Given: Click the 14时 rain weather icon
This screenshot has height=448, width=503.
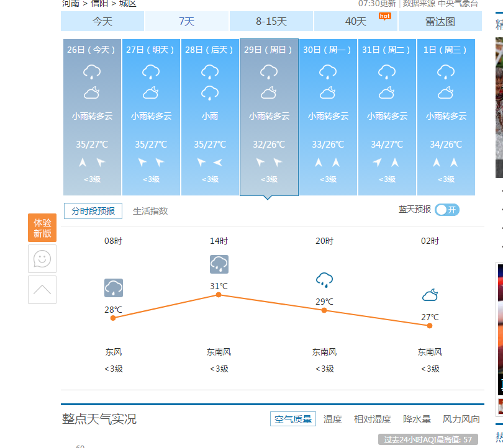Looking at the screenshot, I should (219, 264).
